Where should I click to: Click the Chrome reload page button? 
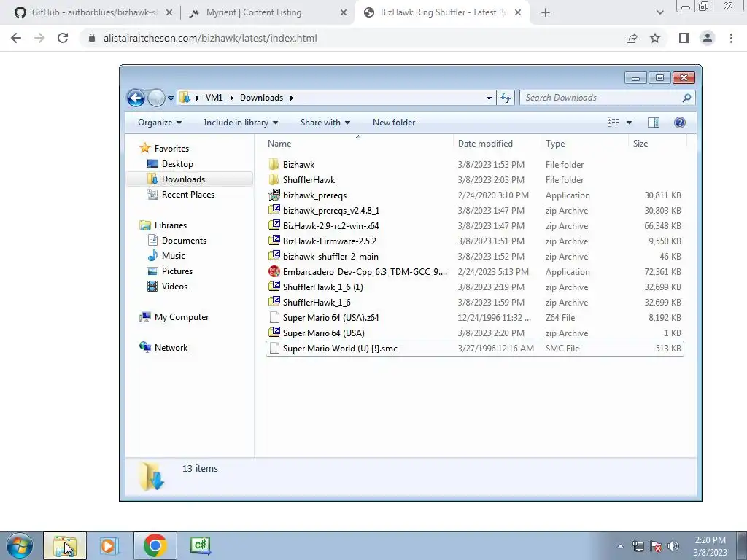point(63,38)
